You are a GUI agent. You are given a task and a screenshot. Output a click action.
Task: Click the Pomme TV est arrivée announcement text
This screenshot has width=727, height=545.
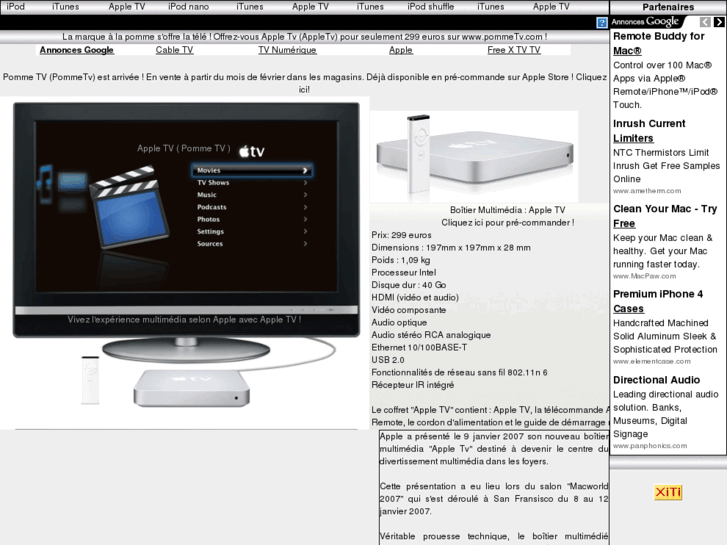click(x=304, y=83)
